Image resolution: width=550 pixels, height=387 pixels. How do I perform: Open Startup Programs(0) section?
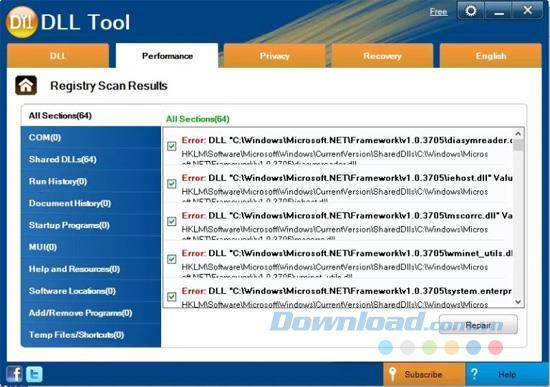click(91, 225)
